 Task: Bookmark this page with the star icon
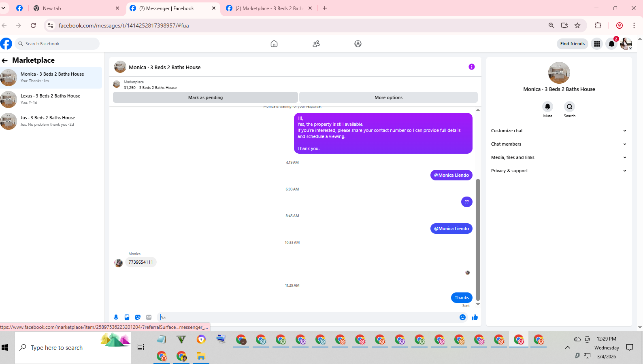[x=577, y=25]
